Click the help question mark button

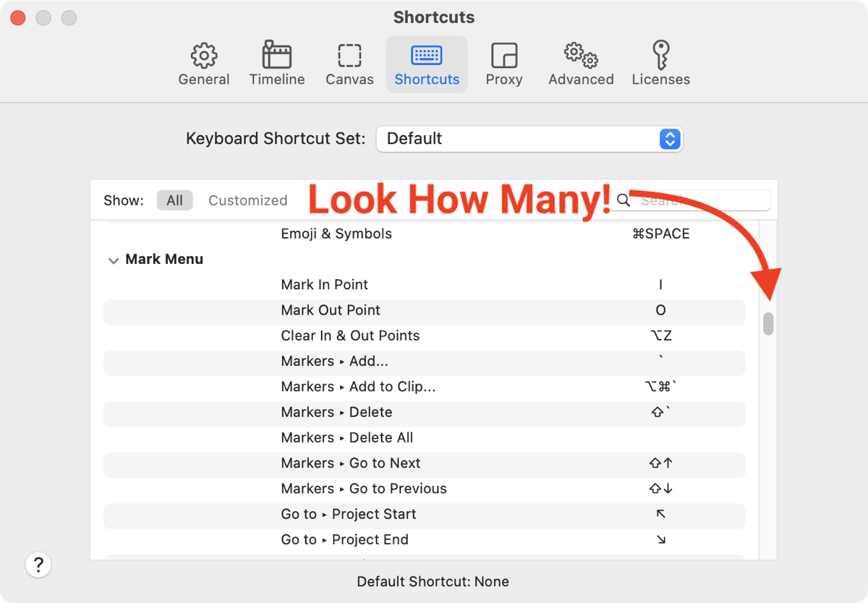pos(38,565)
